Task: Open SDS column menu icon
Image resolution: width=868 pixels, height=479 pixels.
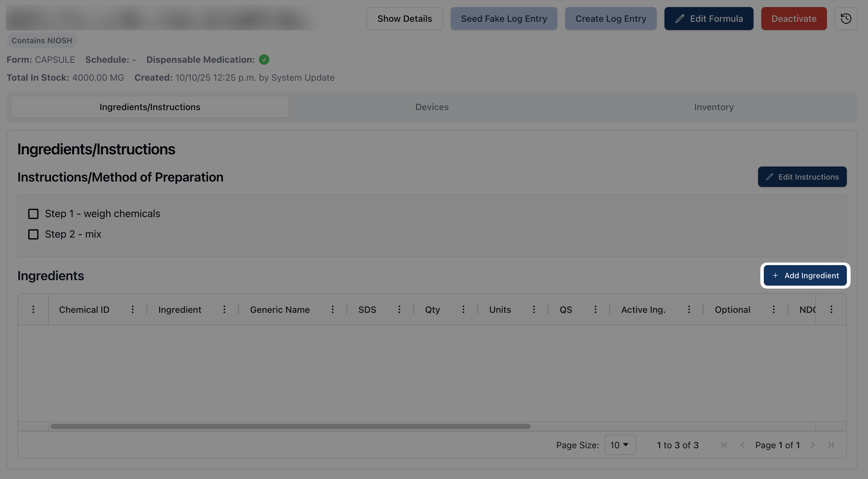Action: click(399, 309)
